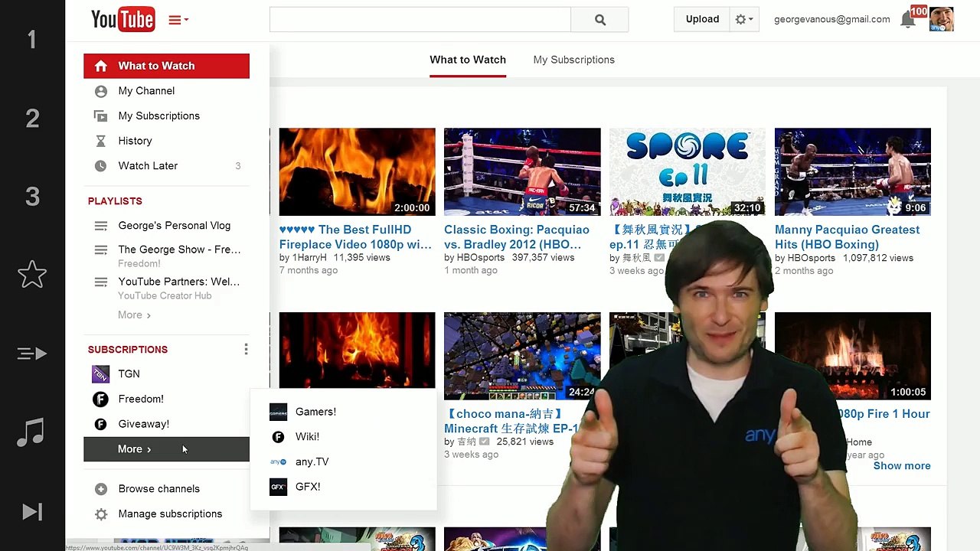980x551 pixels.
Task: Click the Manage subscriptions gear icon
Action: click(x=100, y=514)
